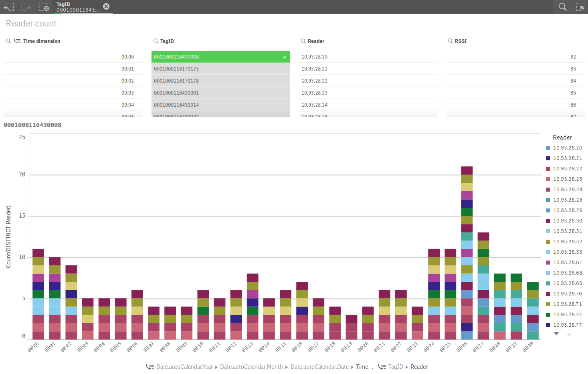The height and width of the screenshot is (374, 588).
Task: Open Time dimension drill-down hierarchy icon
Action: coord(17,41)
